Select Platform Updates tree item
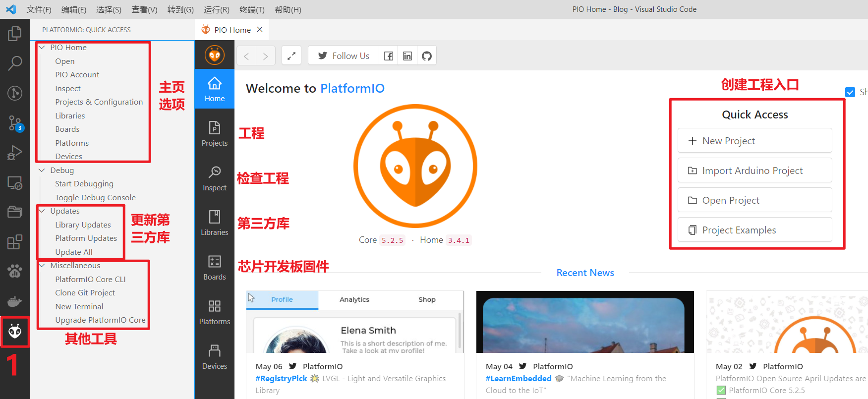The image size is (868, 399). pyautogui.click(x=86, y=238)
